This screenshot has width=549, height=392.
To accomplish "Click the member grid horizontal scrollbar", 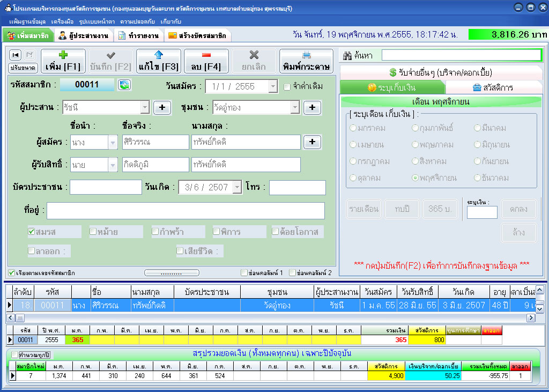I will (268, 318).
